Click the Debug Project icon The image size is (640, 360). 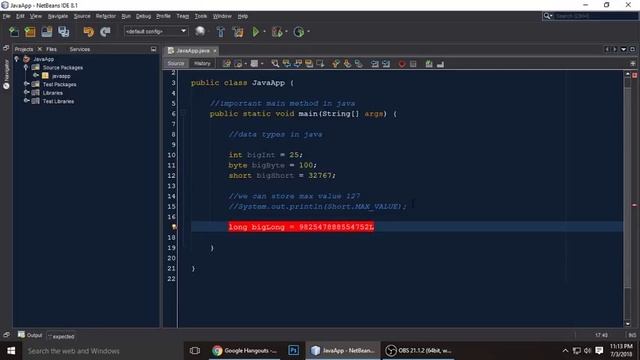(x=277, y=32)
